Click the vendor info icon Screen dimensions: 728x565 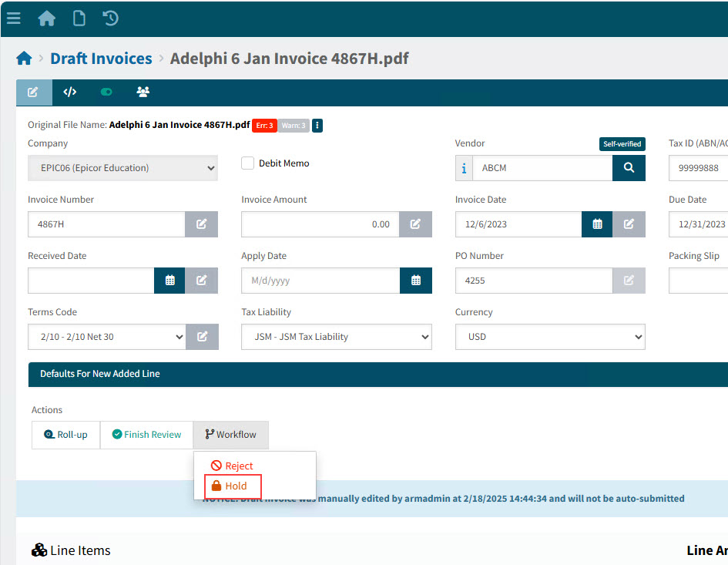coord(464,167)
